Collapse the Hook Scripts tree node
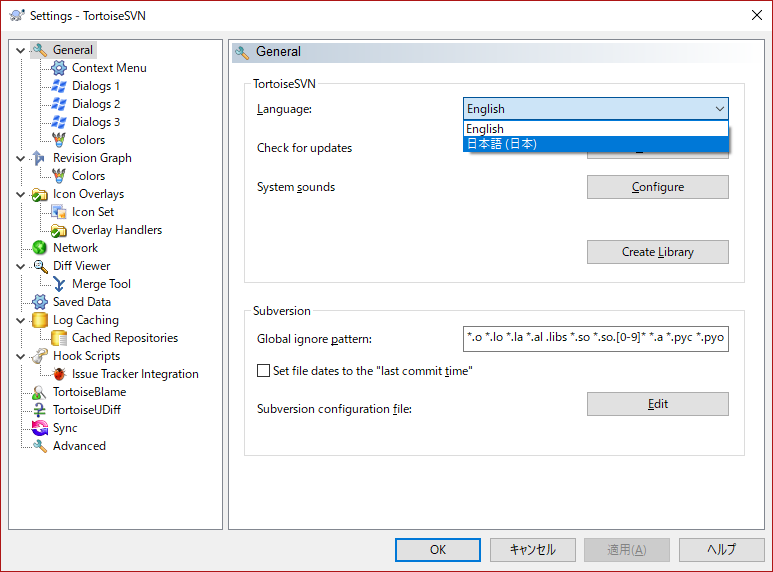This screenshot has width=773, height=572. 20,357
